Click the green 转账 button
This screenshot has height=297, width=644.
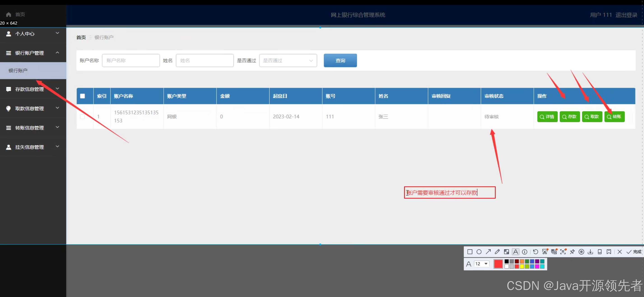tap(614, 117)
